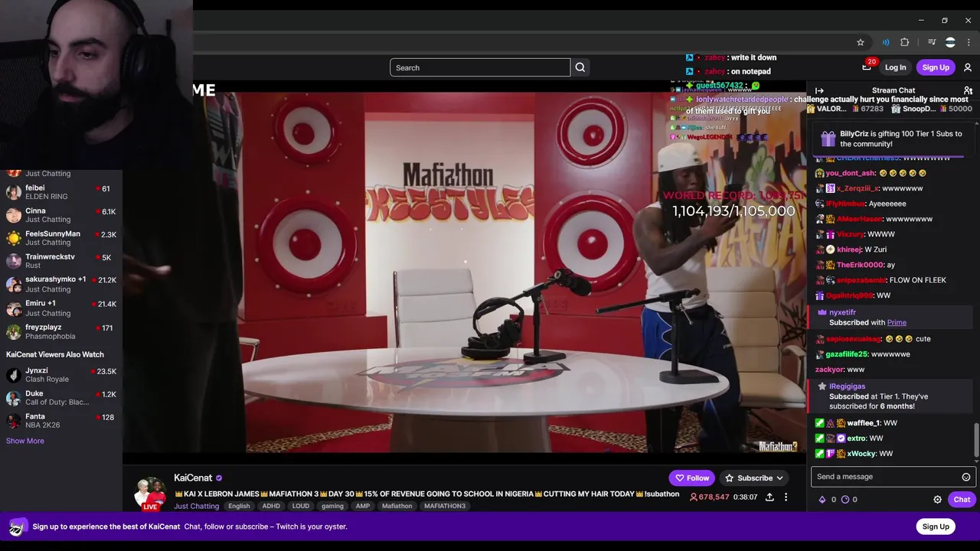Follow the KaiCenat channel

click(692, 478)
